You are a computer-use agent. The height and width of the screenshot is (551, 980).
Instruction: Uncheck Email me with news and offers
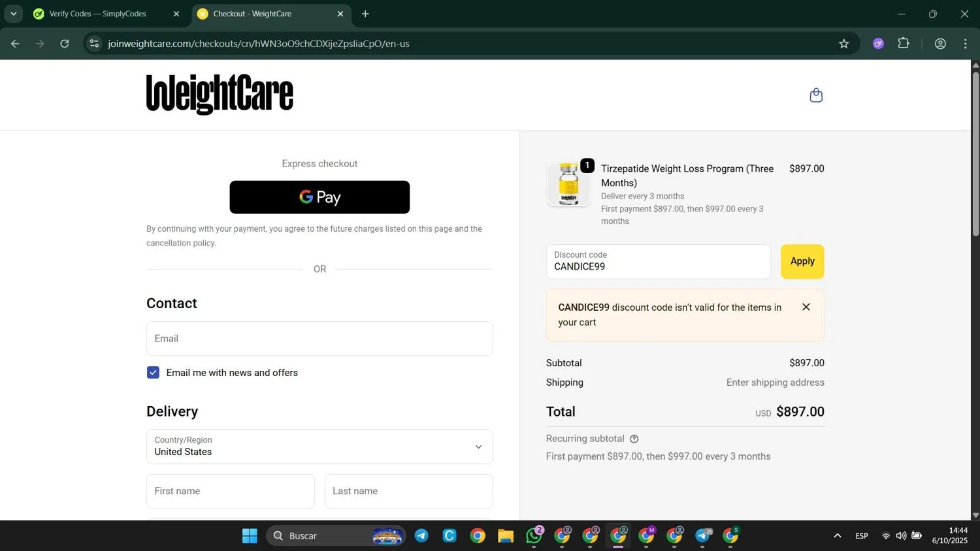pyautogui.click(x=153, y=372)
